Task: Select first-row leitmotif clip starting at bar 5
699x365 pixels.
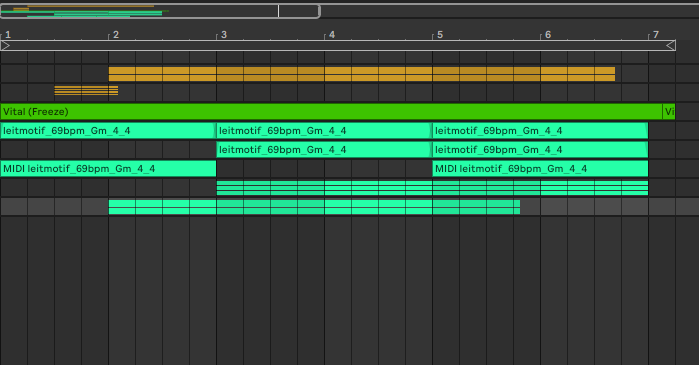Action: [540, 131]
